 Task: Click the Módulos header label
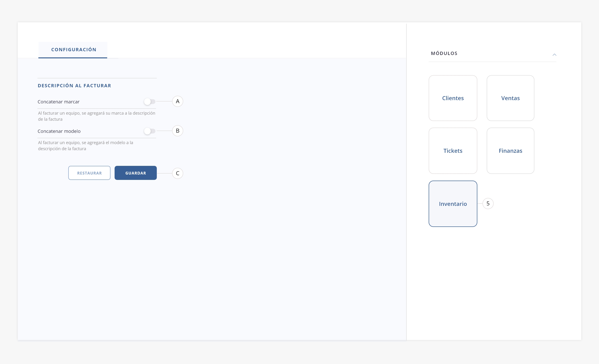[444, 54]
